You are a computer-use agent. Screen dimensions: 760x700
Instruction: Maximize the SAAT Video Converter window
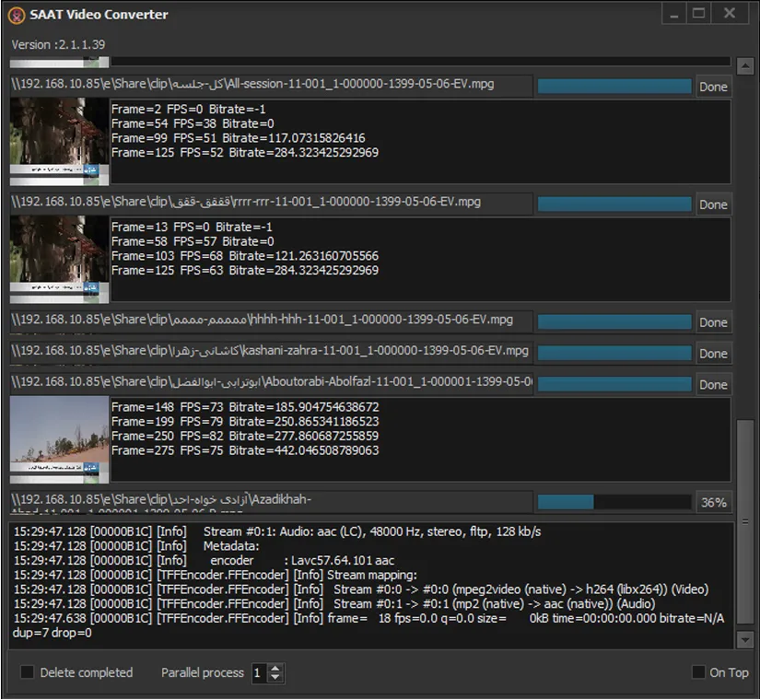[x=698, y=14]
